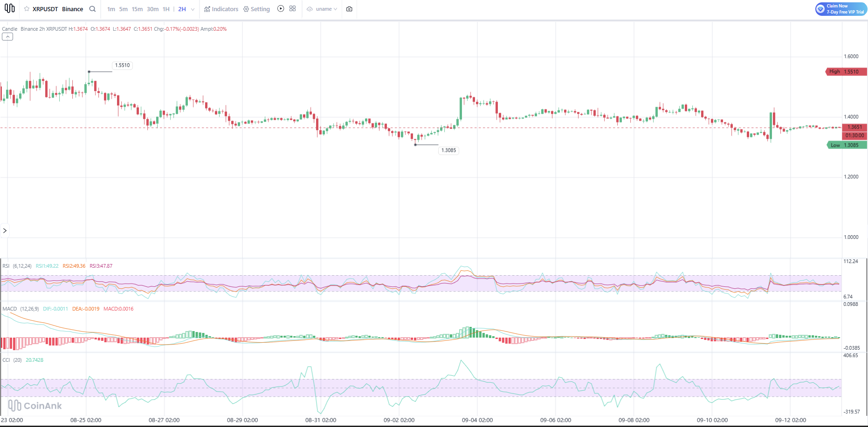Click the 09-08 02:00 time axis label

[634, 420]
